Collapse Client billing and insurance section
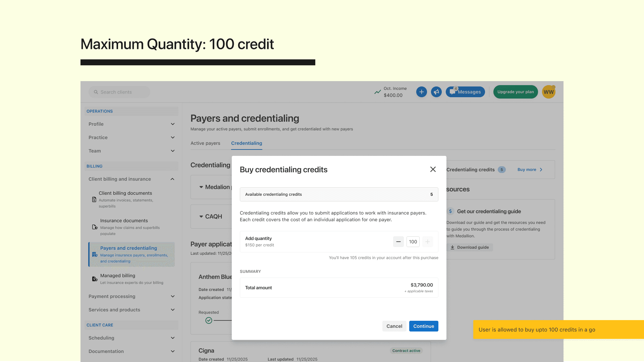This screenshot has width=644, height=362. click(x=131, y=179)
